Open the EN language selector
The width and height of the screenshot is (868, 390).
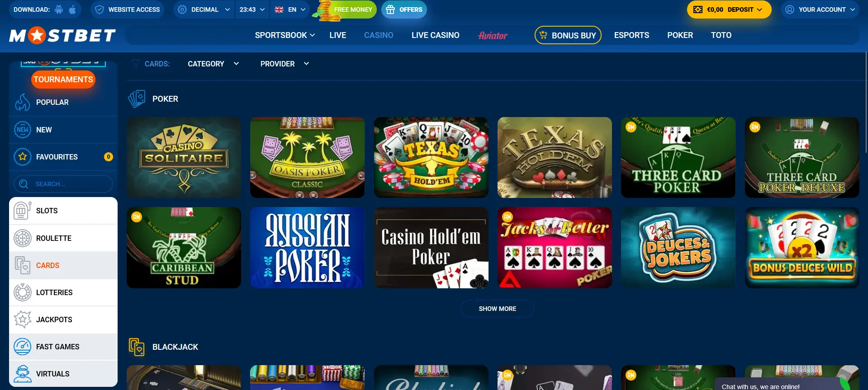[x=290, y=9]
